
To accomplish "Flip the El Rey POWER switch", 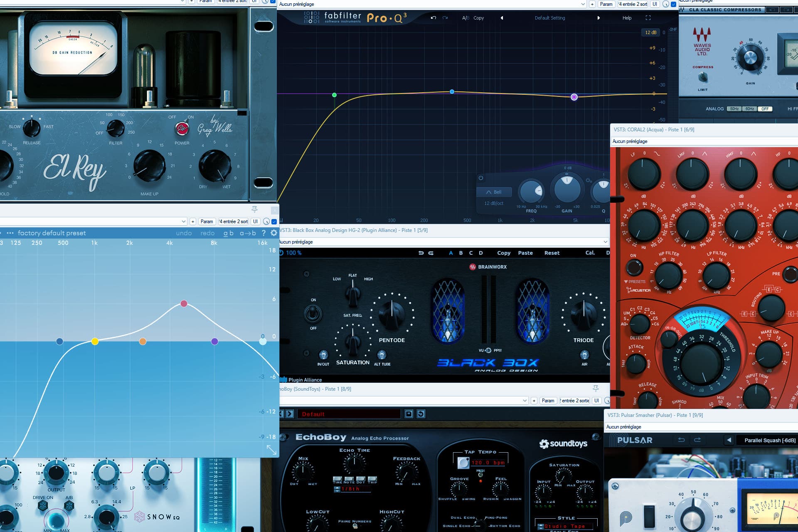I will tap(181, 129).
